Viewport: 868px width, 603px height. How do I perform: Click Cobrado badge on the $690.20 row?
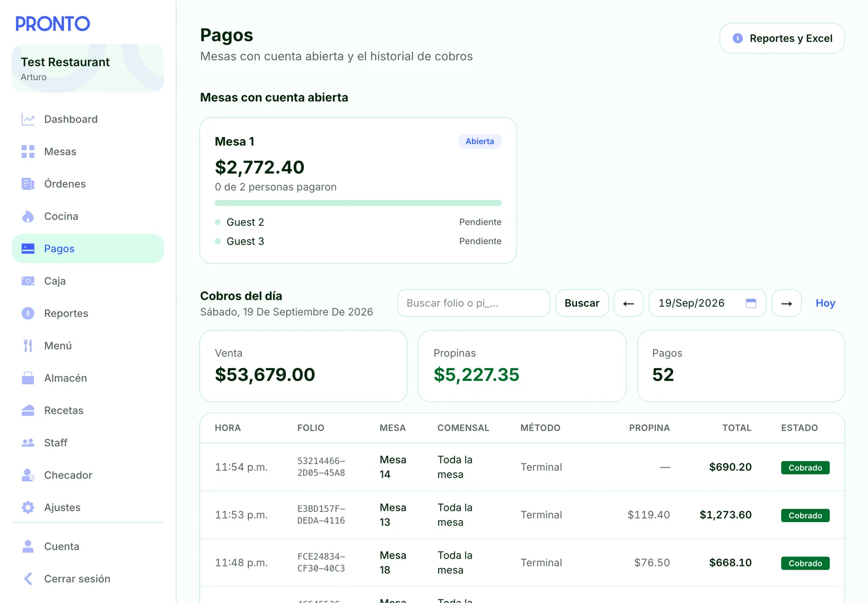[805, 468]
